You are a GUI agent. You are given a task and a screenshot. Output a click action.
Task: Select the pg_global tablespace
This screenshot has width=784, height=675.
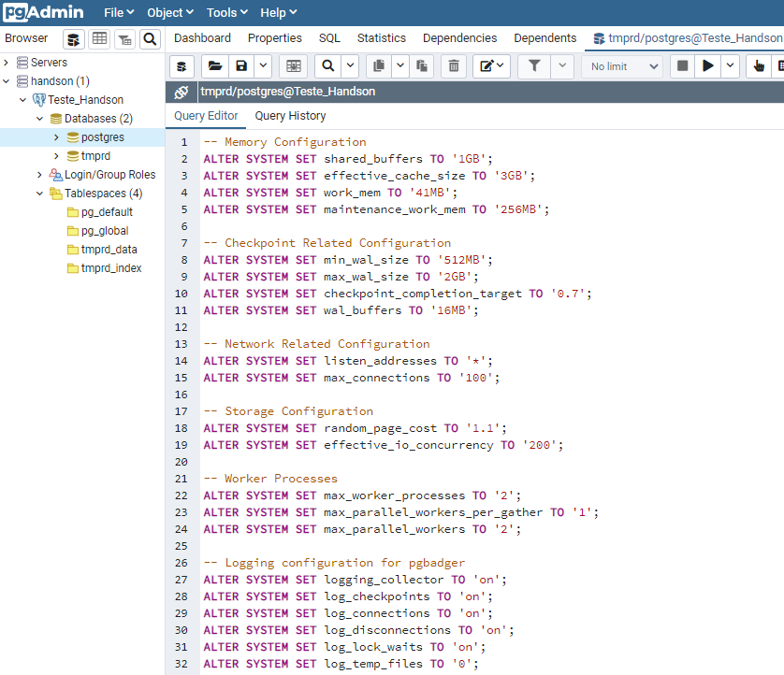(x=105, y=231)
